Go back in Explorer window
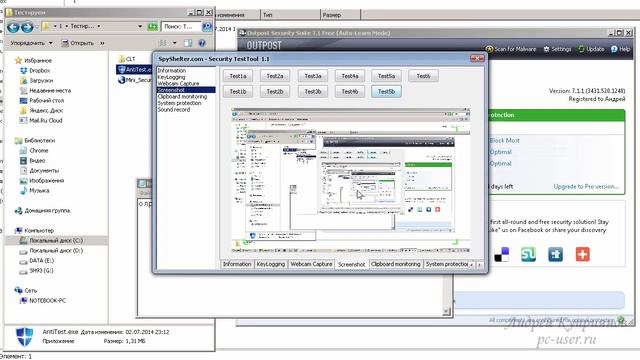The image size is (640, 360). click(13, 27)
